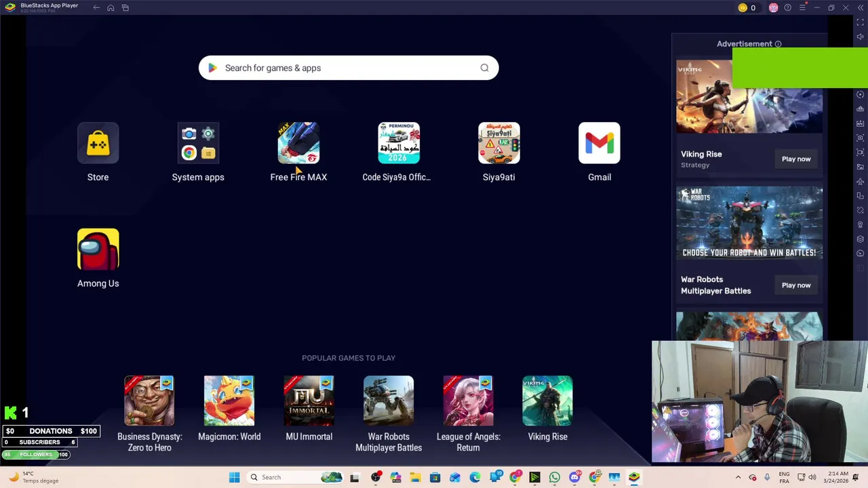Open the Code Siya9a Offic... app
Image resolution: width=868 pixels, height=488 pixels.
[x=399, y=144]
